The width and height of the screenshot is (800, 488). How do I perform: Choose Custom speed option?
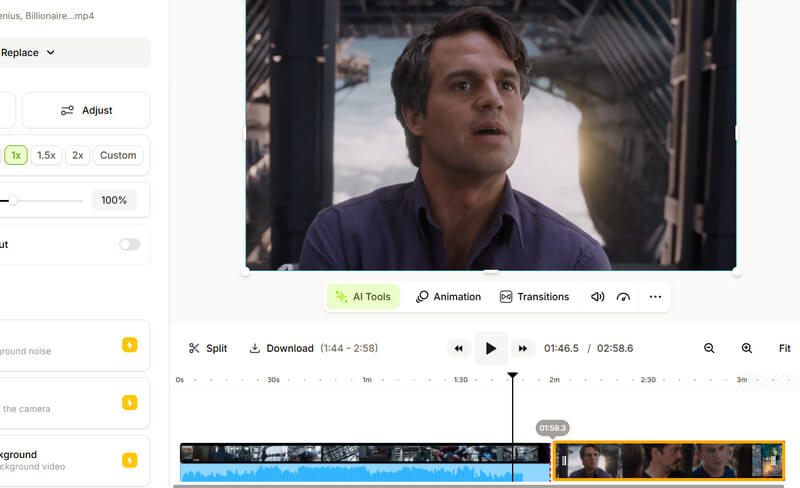(x=118, y=155)
